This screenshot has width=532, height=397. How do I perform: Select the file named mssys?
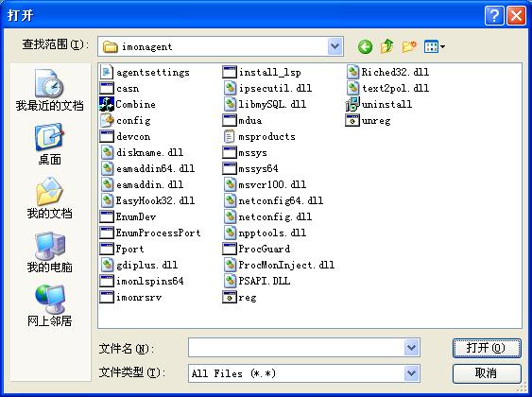click(x=245, y=152)
